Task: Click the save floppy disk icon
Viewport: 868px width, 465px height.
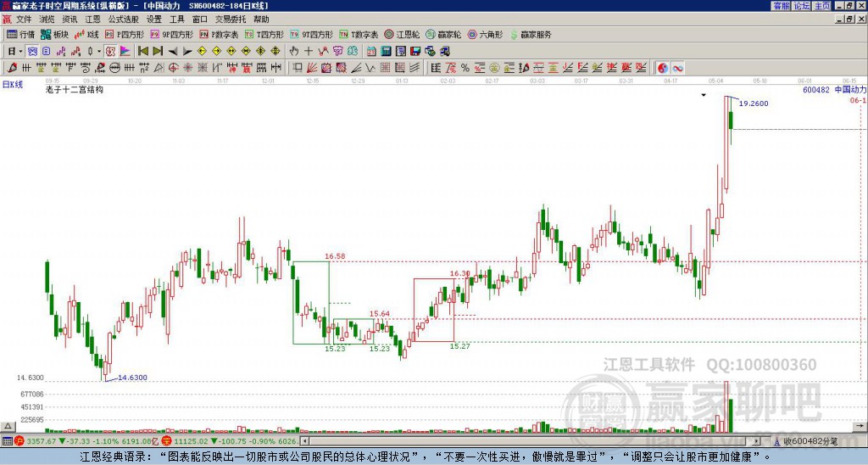Action: click(415, 52)
